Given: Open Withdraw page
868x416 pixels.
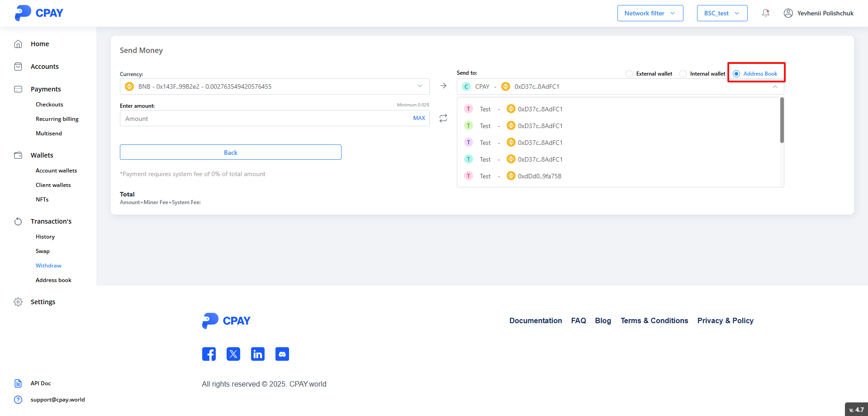Looking at the screenshot, I should click(x=48, y=266).
